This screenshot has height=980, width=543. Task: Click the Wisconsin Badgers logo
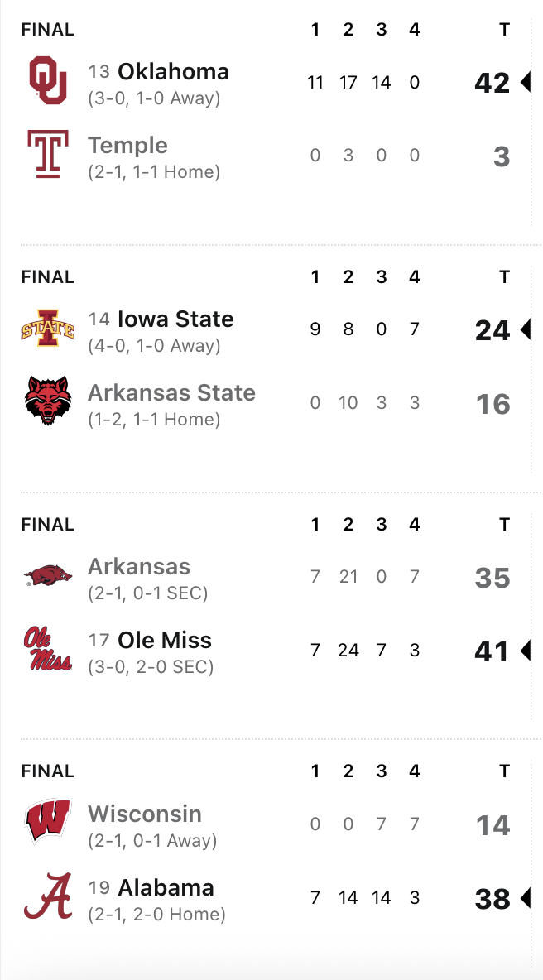pos(47,823)
